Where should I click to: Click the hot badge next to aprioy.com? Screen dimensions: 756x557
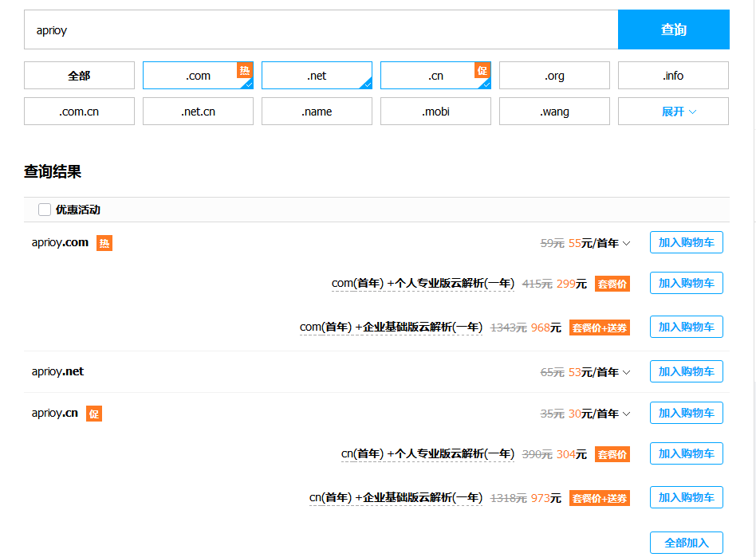104,243
